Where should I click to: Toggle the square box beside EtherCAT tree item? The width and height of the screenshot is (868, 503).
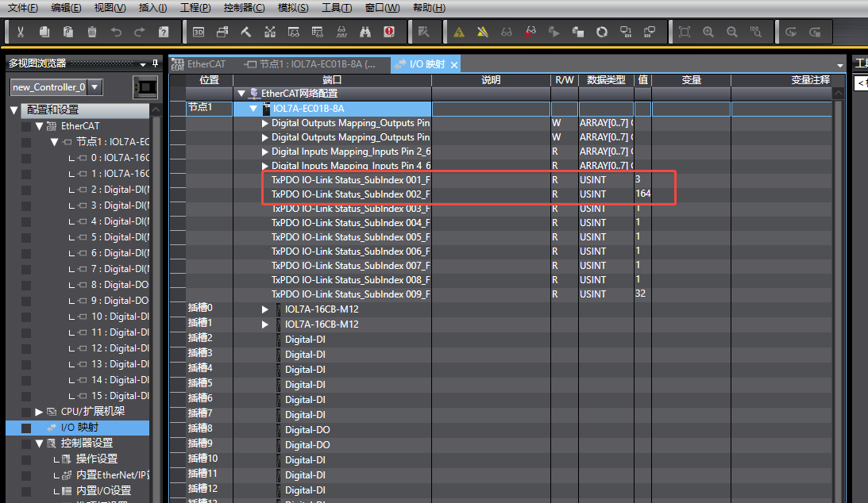[26, 126]
